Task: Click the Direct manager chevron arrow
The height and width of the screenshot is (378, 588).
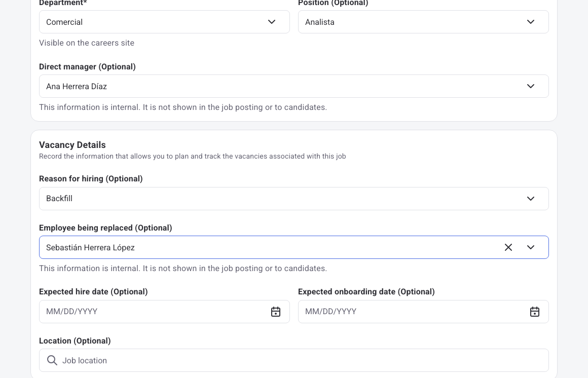Action: click(x=531, y=86)
